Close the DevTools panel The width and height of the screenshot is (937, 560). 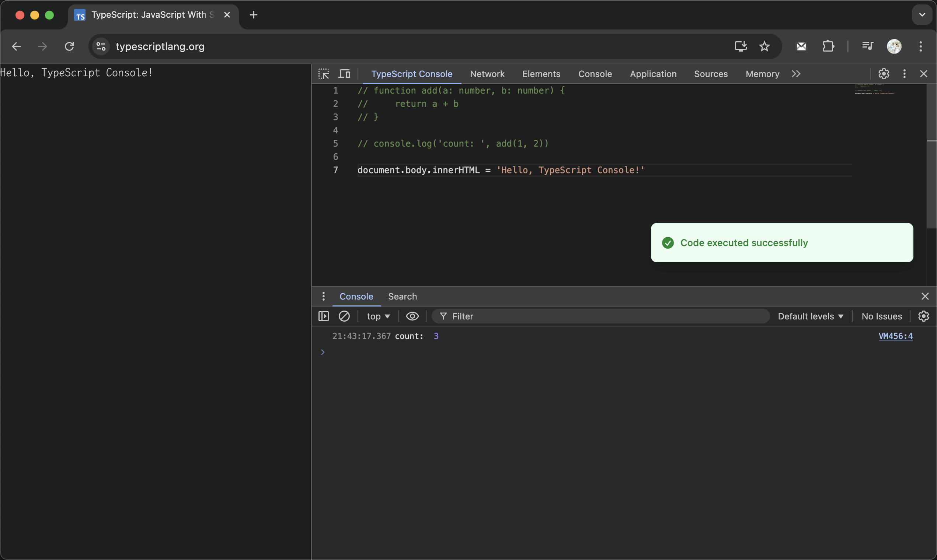923,74
